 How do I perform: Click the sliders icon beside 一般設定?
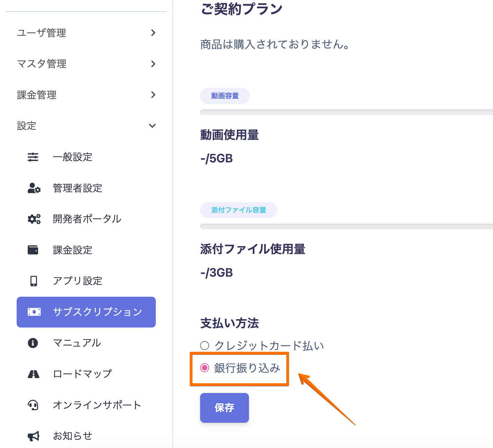(33, 157)
